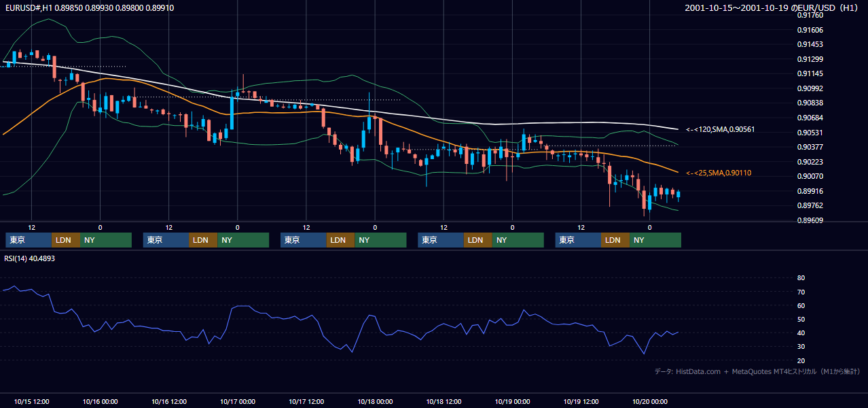
Task: Click the 10/18 00:00 date label
Action: 375,401
